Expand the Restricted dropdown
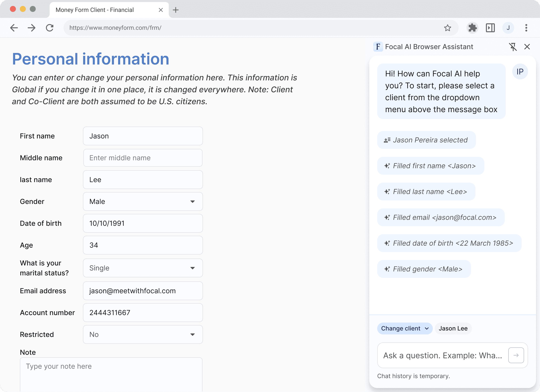540x392 pixels. point(143,334)
